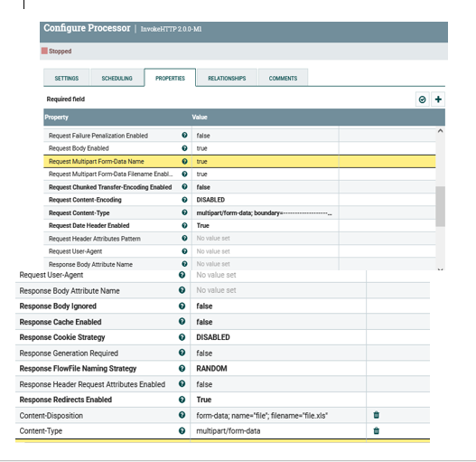The image size is (476, 462).
Task: Help icon for Request Date Header Enabled
Action: click(x=184, y=225)
